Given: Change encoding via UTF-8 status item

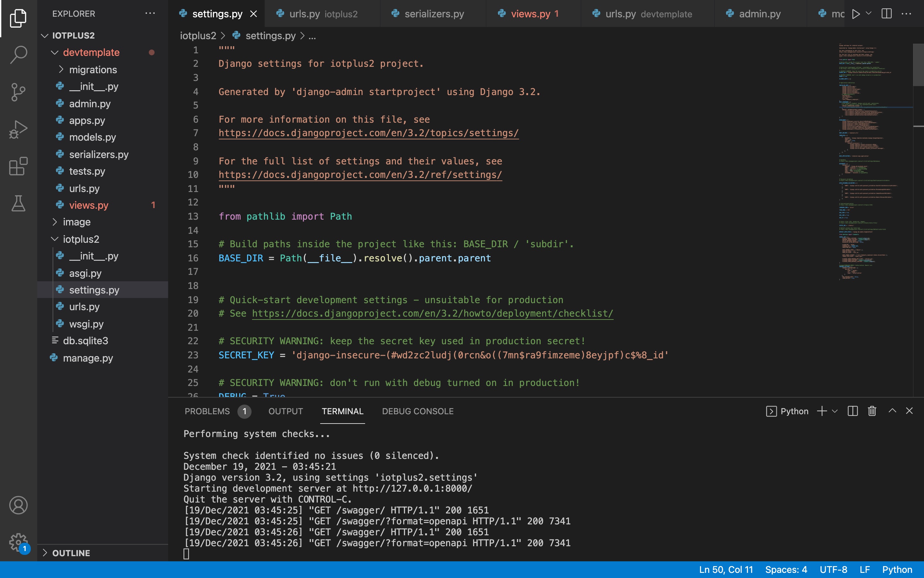Looking at the screenshot, I should tap(833, 570).
